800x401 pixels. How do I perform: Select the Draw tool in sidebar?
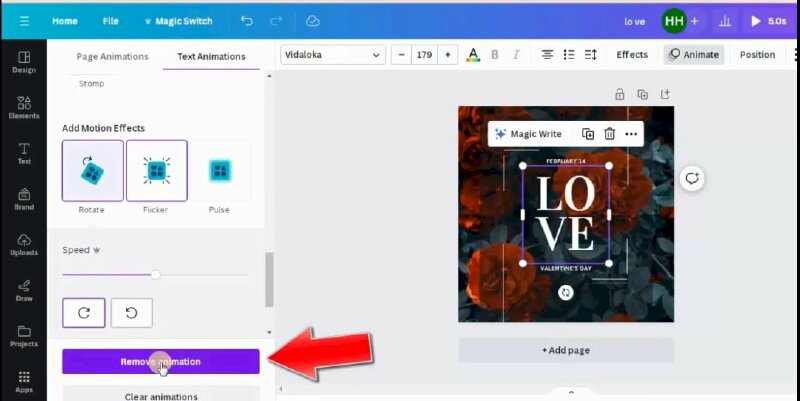(x=23, y=290)
